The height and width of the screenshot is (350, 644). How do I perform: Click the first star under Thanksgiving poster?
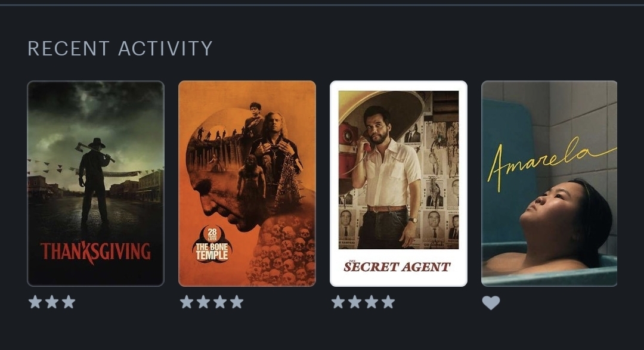point(35,302)
